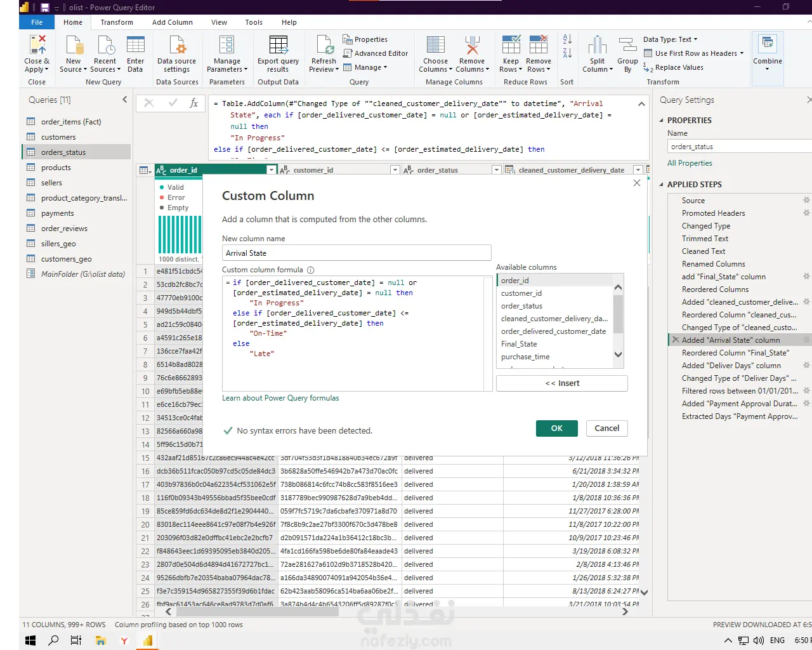
Task: Open the New Source icon
Action: (74, 45)
